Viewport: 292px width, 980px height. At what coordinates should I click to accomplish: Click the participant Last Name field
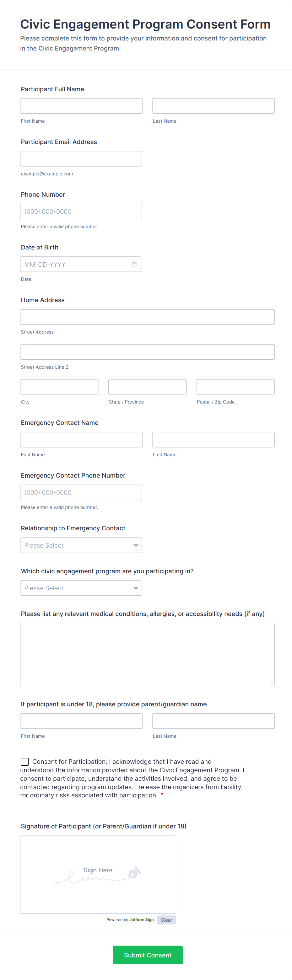pos(213,106)
